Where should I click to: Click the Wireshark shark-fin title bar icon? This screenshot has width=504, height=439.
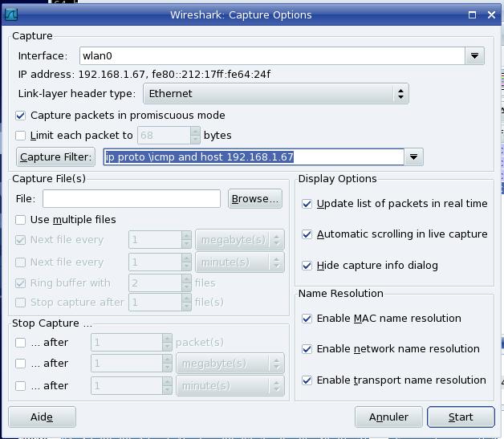point(11,14)
